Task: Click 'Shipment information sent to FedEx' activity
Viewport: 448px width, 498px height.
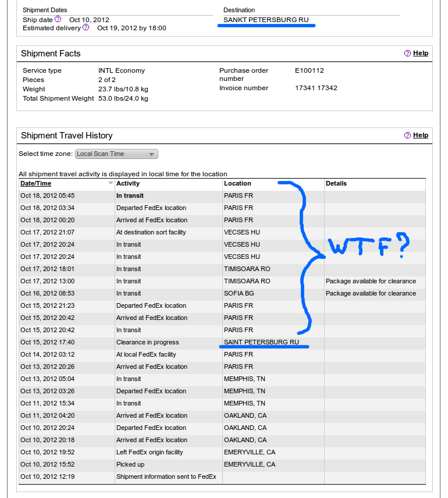Action: pos(166,476)
